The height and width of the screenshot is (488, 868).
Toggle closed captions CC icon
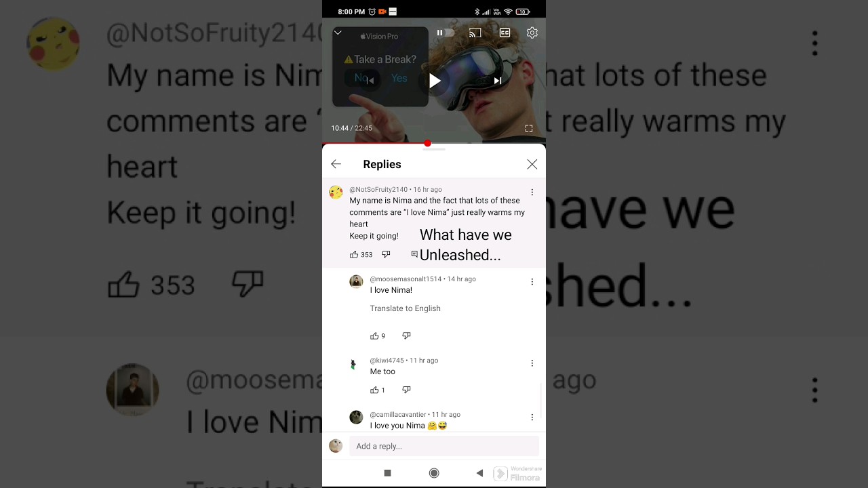tap(505, 33)
